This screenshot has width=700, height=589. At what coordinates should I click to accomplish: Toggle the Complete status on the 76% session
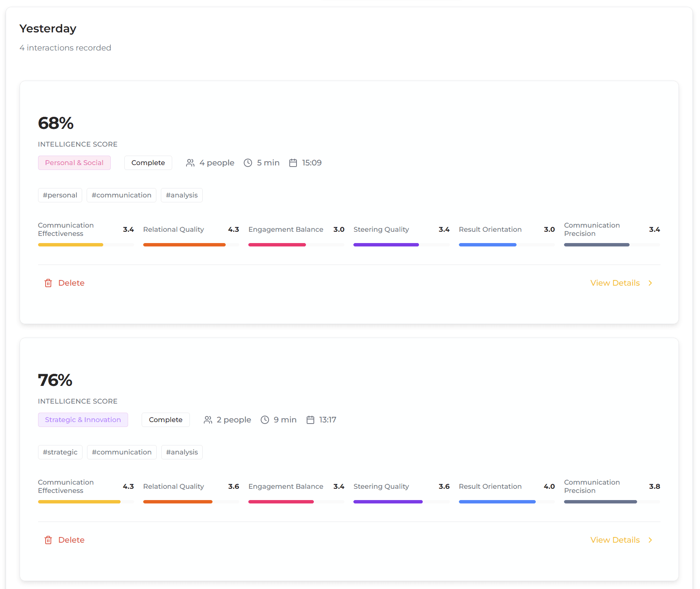(165, 419)
